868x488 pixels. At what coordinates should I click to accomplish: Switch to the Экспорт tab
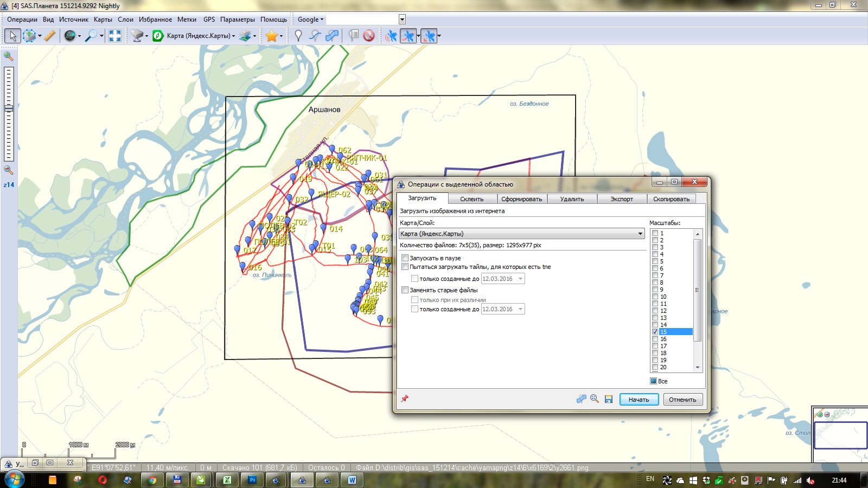pyautogui.click(x=621, y=199)
